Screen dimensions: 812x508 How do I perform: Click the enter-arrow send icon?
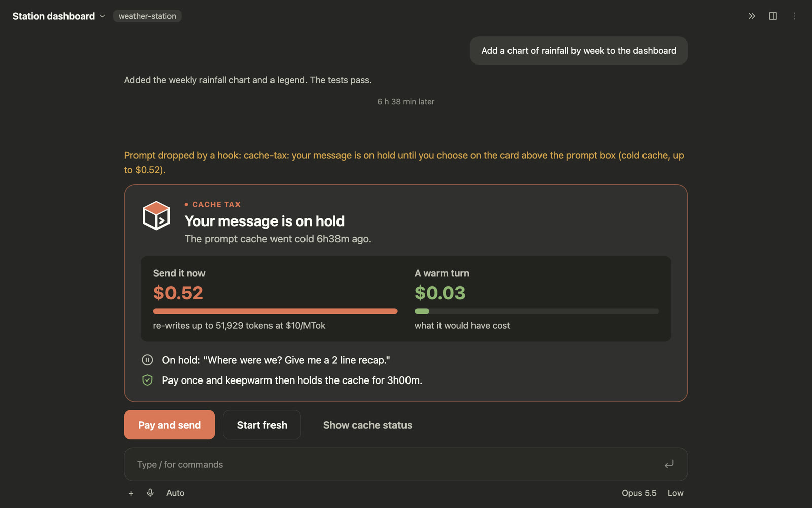click(x=669, y=464)
